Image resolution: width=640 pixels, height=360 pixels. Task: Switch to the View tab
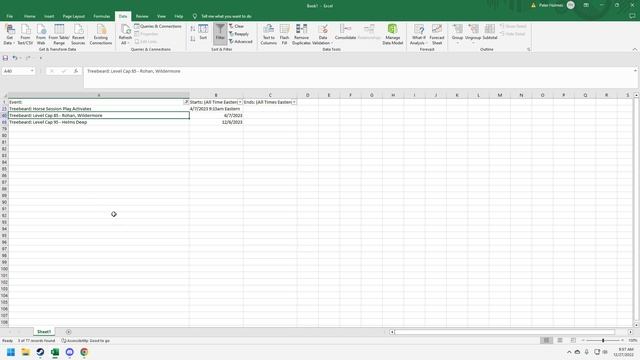pyautogui.click(x=161, y=16)
